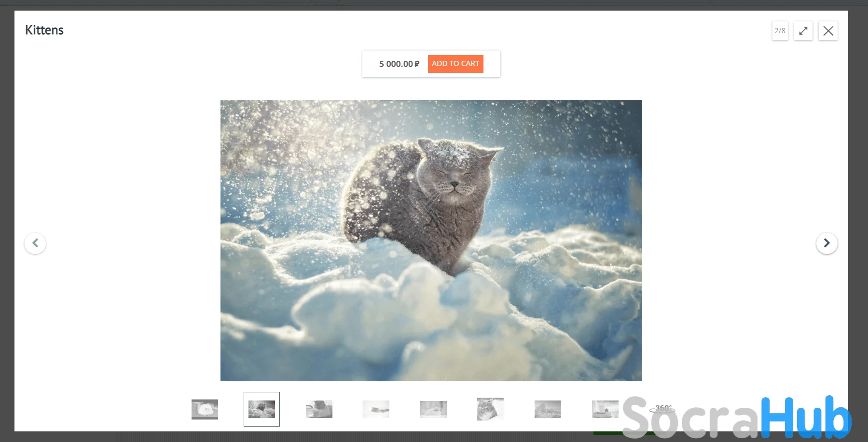Click the 5 000.00 ₽ price label
868x442 pixels.
(x=399, y=64)
